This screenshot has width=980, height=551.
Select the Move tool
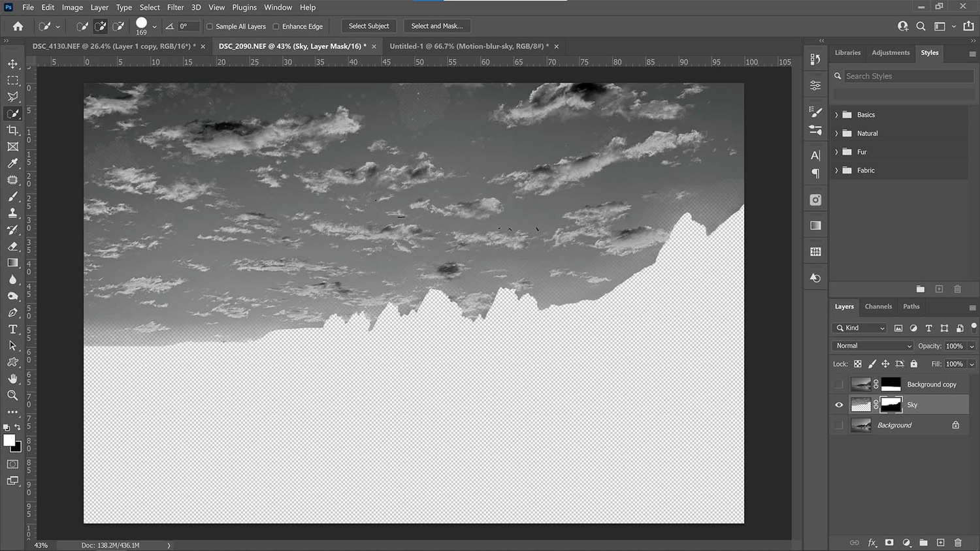12,64
